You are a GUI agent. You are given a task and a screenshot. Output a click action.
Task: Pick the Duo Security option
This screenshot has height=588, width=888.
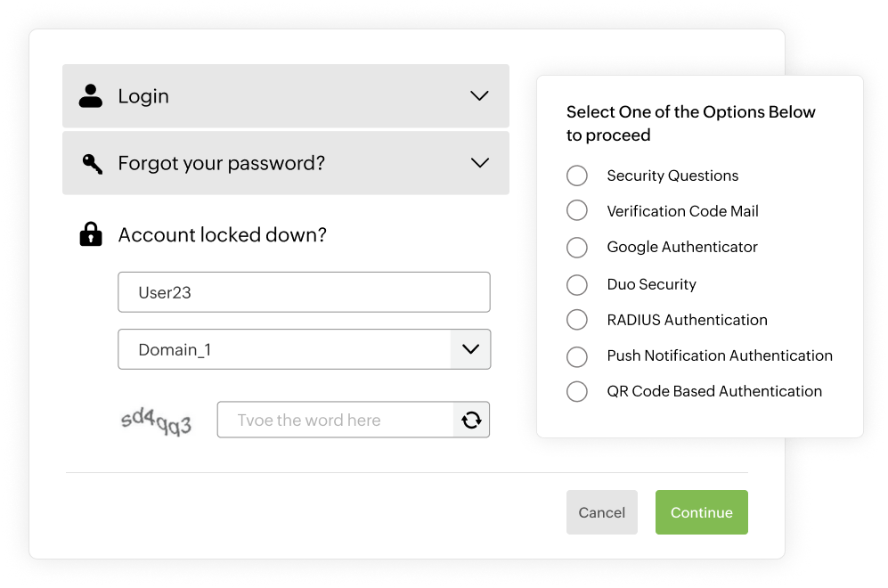pyautogui.click(x=576, y=283)
